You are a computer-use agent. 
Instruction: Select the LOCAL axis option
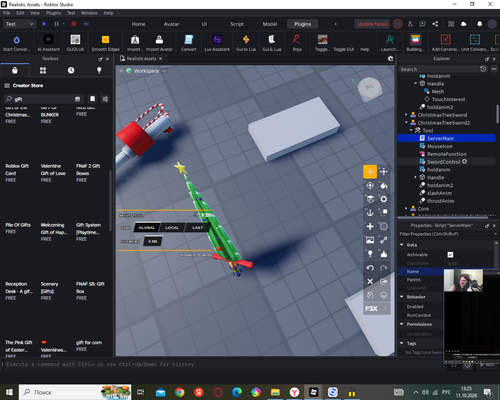(x=172, y=228)
